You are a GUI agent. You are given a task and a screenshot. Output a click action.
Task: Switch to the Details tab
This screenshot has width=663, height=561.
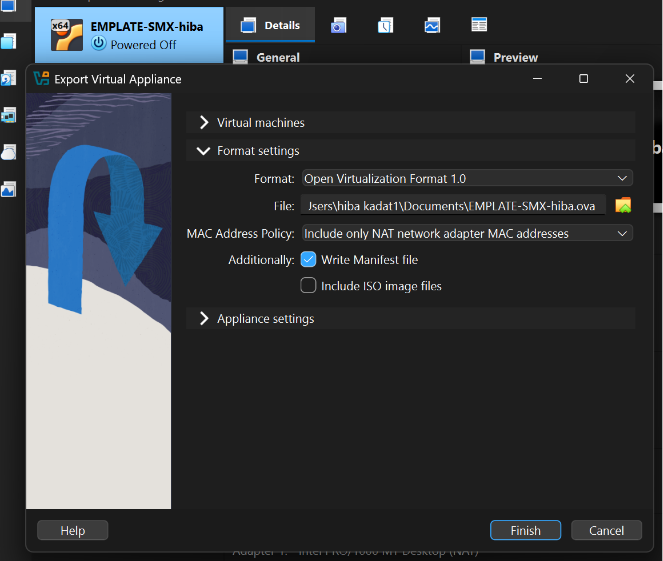coord(271,25)
